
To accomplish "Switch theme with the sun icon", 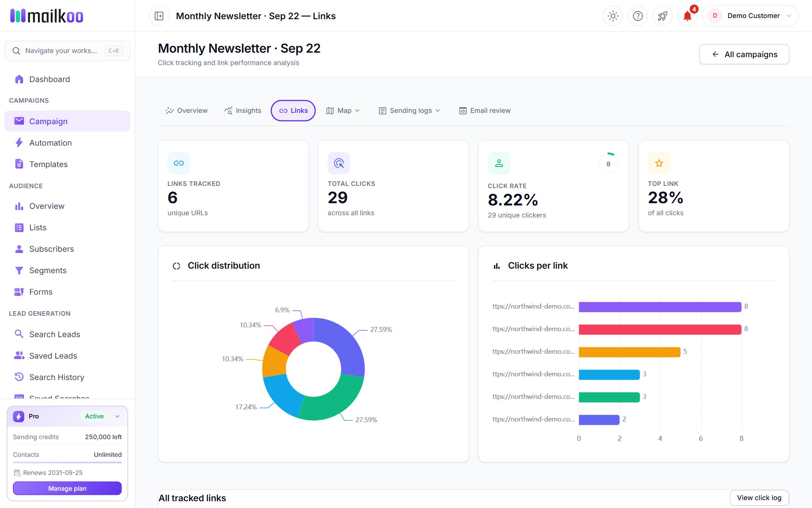I will coord(613,16).
